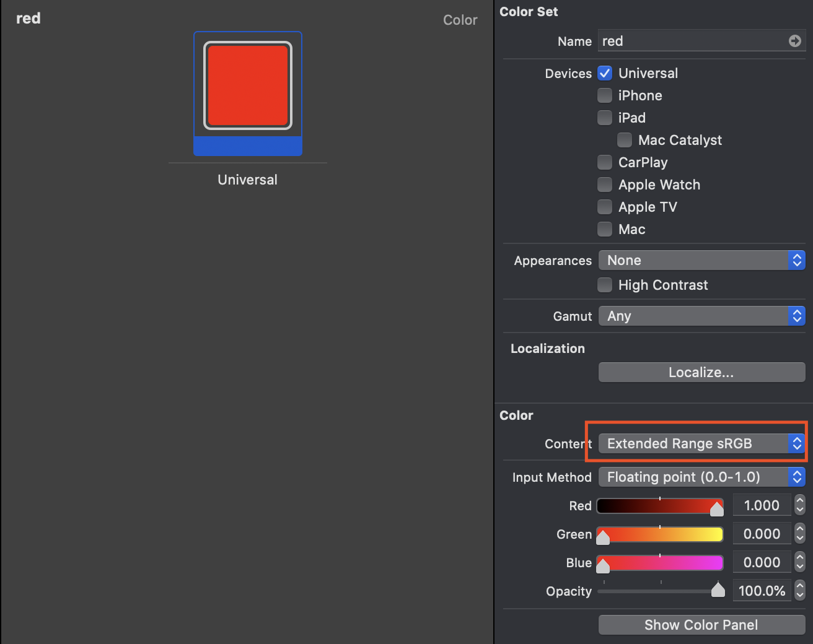Toggle the High Contrast checkbox
Screen dimensions: 813x644
pos(605,285)
